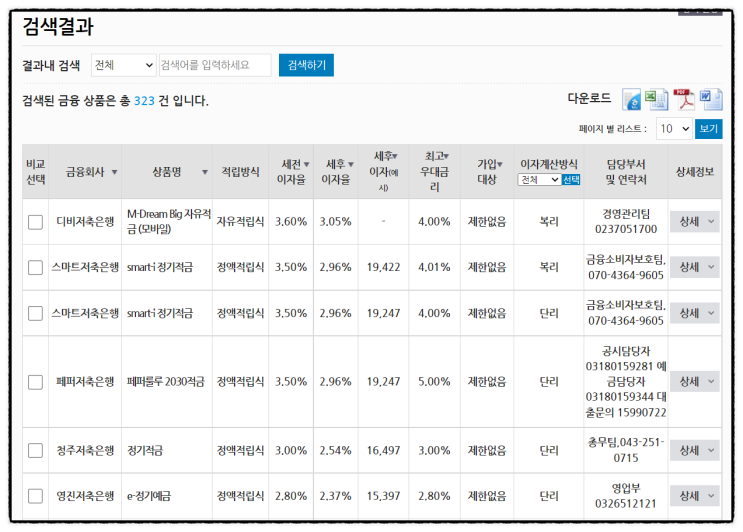The height and width of the screenshot is (532, 743).
Task: Expand 상세 for 페퍼룰루 2030적금 row
Action: tap(695, 381)
